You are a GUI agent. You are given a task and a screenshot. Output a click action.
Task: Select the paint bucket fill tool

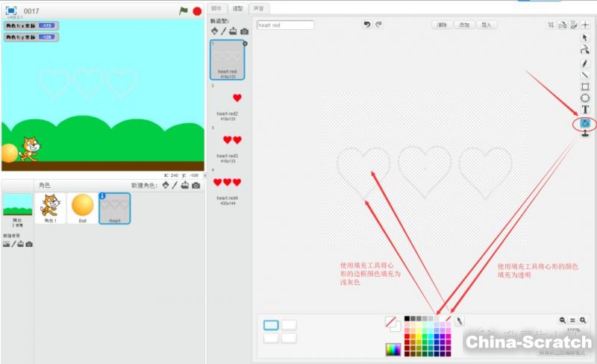point(585,123)
